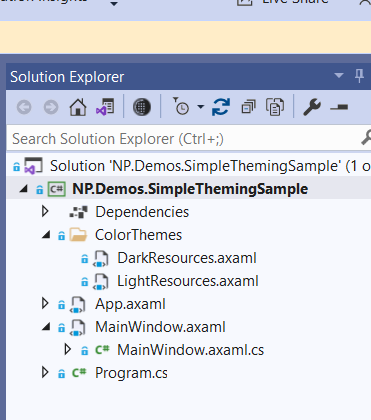Click the Back navigation arrow in Solution Explorer
The height and width of the screenshot is (420, 371).
24,107
